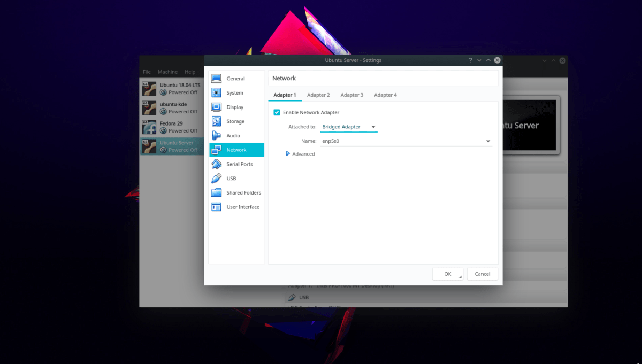Confirm settings with the OK button
This screenshot has width=642, height=364.
(x=448, y=274)
